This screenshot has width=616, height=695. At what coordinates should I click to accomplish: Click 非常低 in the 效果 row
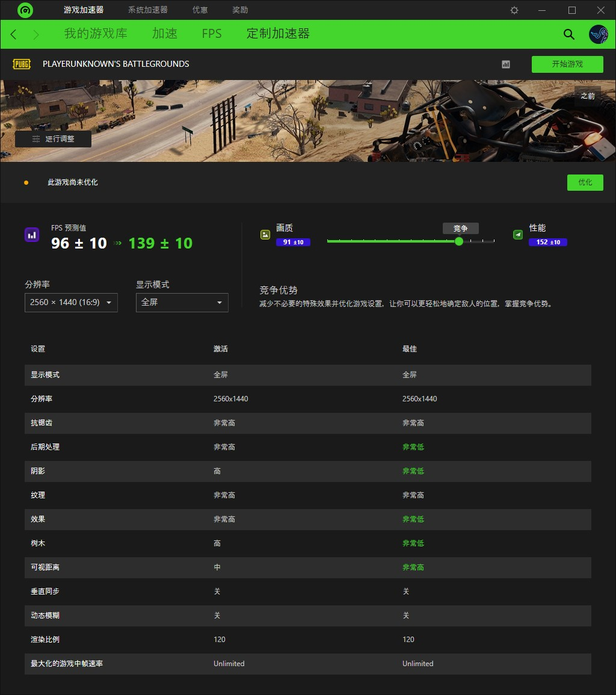pyautogui.click(x=413, y=519)
